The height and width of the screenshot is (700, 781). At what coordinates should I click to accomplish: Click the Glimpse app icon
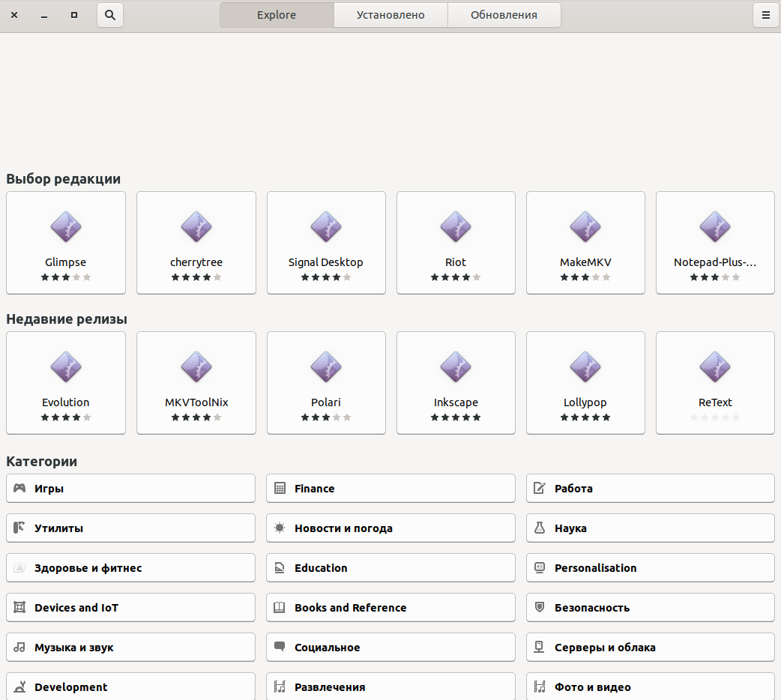(66, 226)
